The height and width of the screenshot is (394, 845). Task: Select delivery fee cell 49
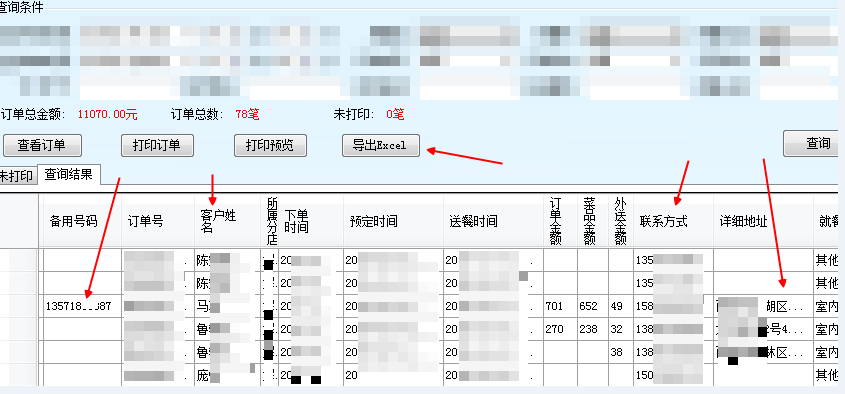coord(621,306)
